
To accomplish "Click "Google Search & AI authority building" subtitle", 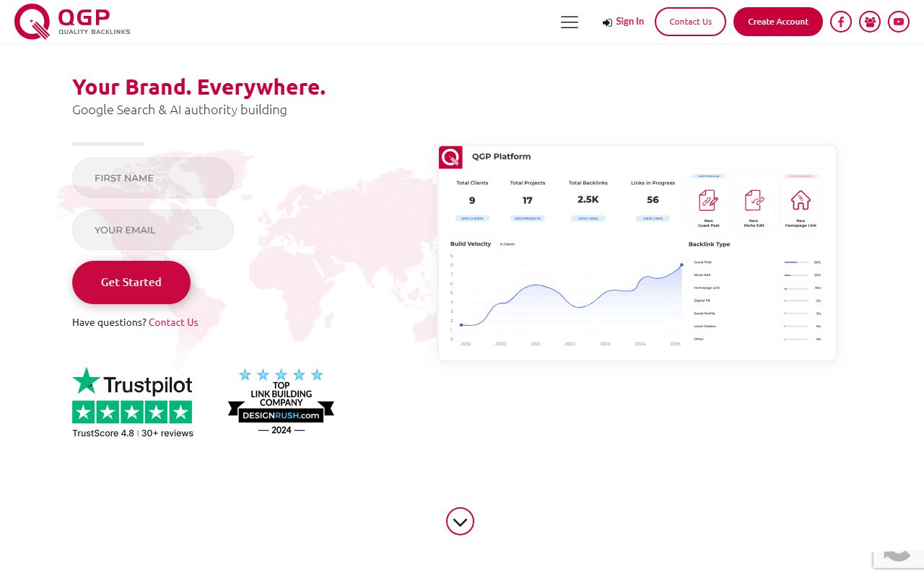I will [180, 110].
